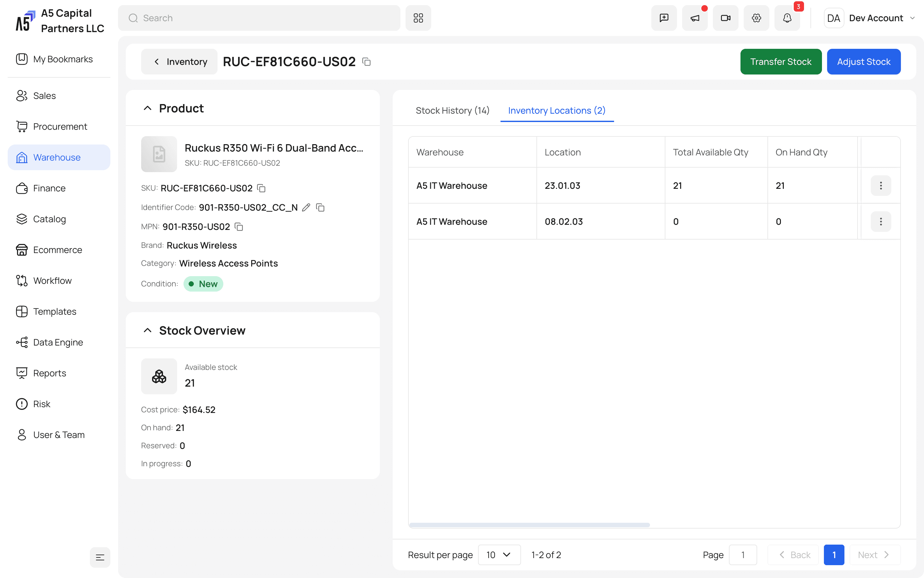The image size is (924, 578).
Task: Open Procurement in the sidebar
Action: pos(59,127)
